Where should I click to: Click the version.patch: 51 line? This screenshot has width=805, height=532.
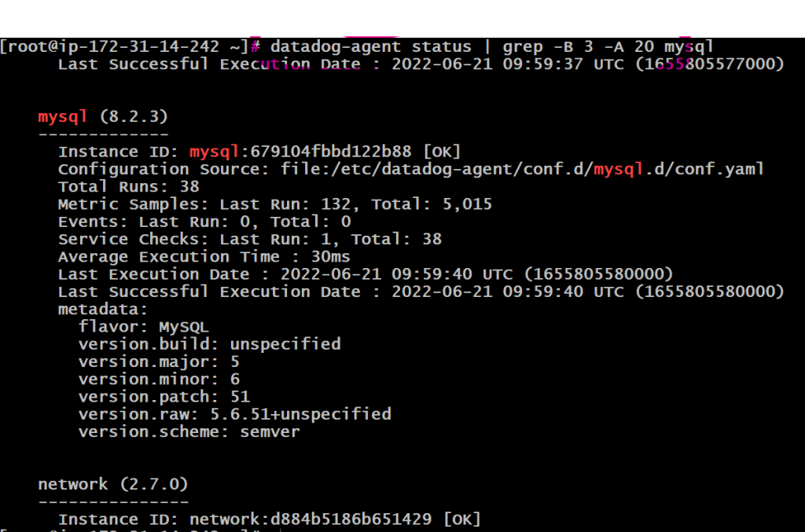(x=164, y=396)
